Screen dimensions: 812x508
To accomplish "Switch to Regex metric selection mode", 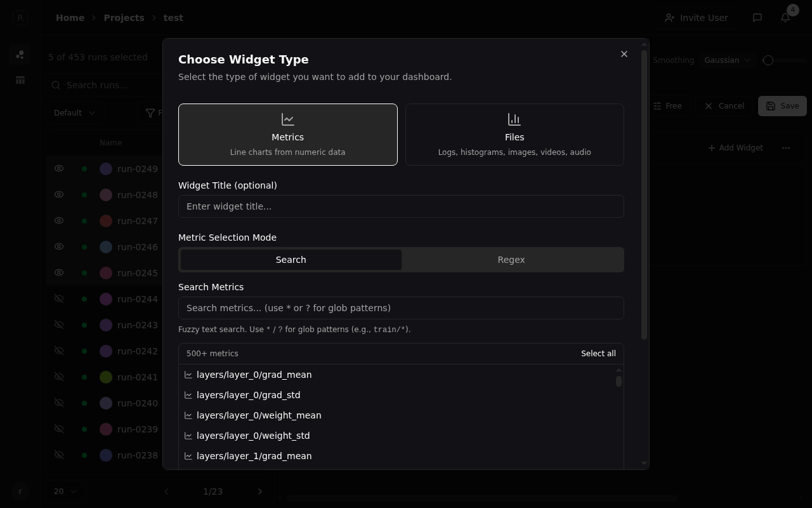I will point(511,259).
